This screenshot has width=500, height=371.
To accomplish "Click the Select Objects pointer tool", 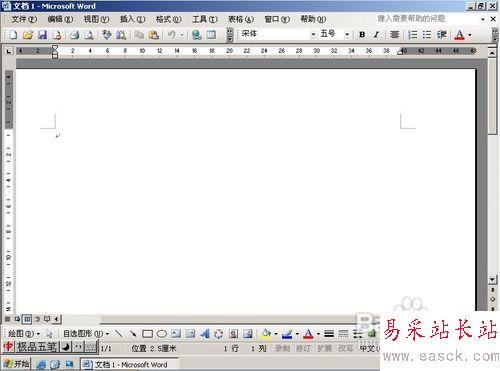I will [x=49, y=333].
